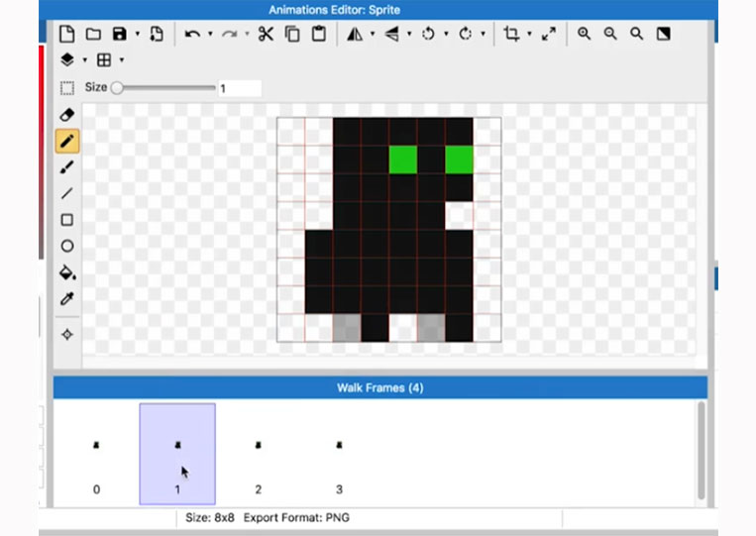The image size is (756, 536).
Task: Click the Walk Frames (4) header
Action: coord(379,388)
